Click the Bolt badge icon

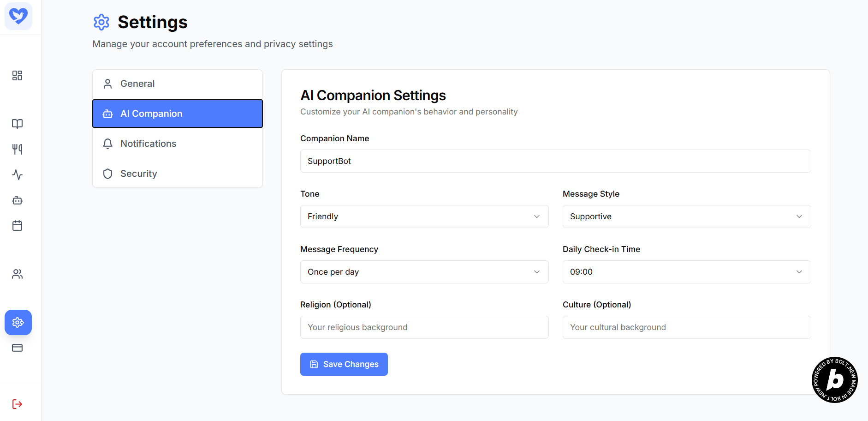tap(834, 380)
